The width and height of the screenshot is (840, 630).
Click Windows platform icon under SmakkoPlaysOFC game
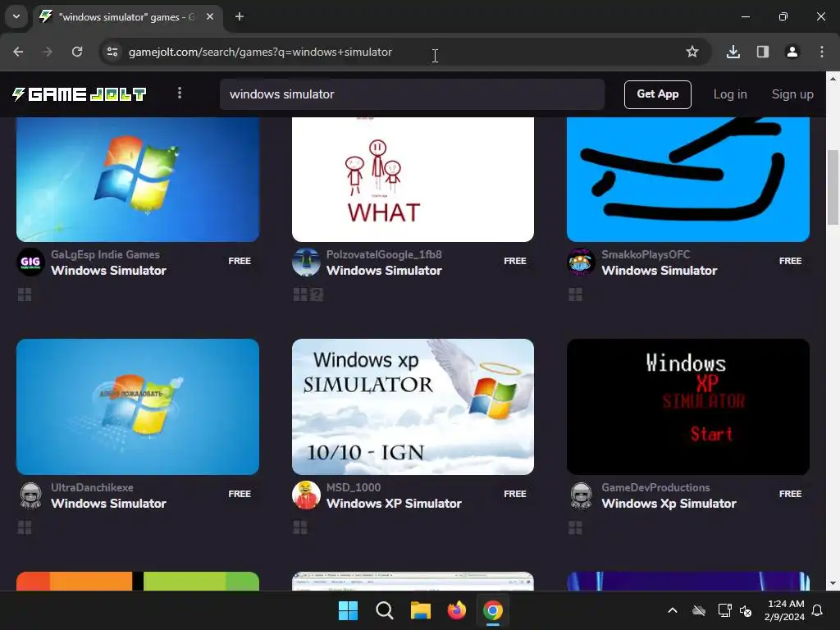[575, 294]
